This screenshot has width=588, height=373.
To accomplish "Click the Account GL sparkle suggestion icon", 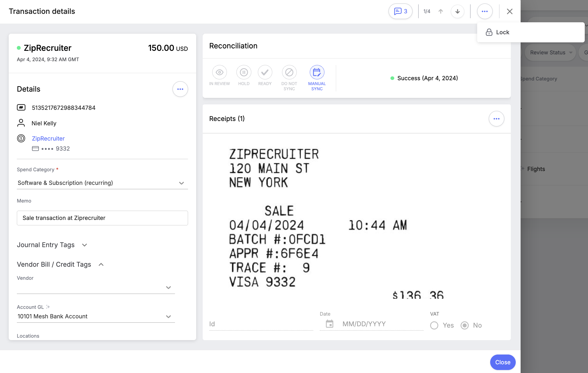I will click(x=48, y=307).
